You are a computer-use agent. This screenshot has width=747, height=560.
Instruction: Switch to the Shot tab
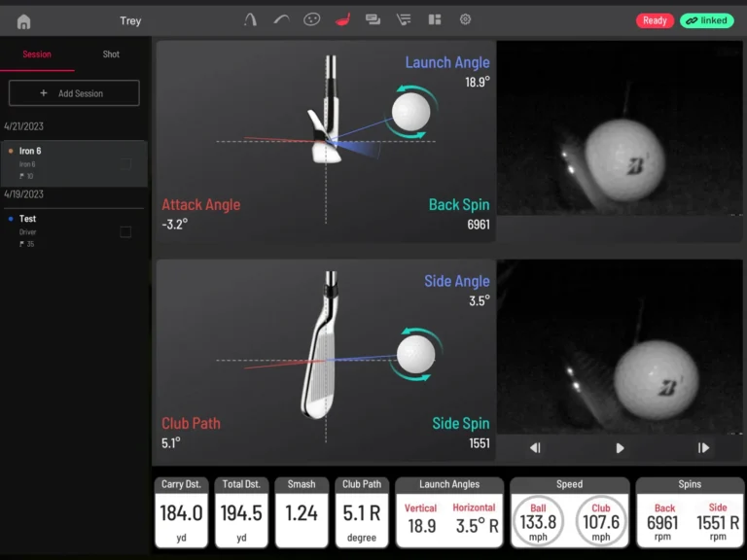(x=111, y=54)
